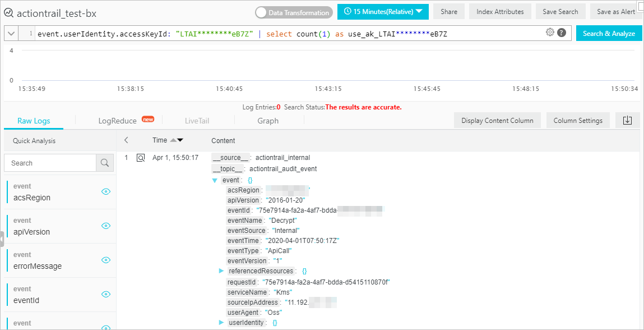Focus the Quick Analysis search field
The width and height of the screenshot is (644, 330).
[50, 163]
